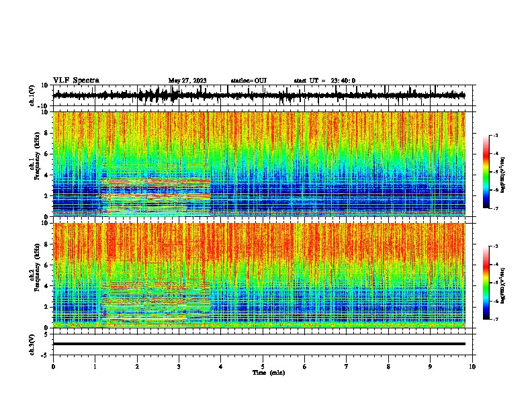The height and width of the screenshot is (411, 532).
Task: Click the "-3" label on ch.1 color bar
Action: (495, 135)
